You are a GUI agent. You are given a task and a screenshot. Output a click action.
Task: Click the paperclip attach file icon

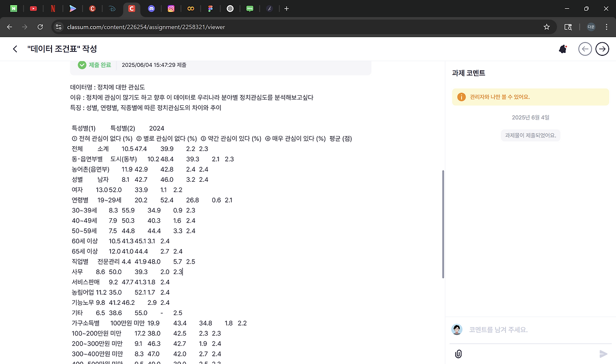pos(458,354)
